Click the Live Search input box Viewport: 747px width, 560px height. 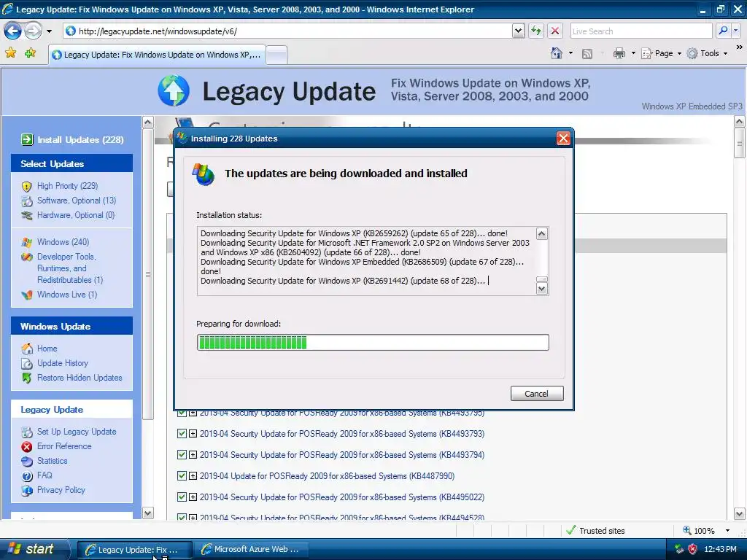[x=640, y=31]
